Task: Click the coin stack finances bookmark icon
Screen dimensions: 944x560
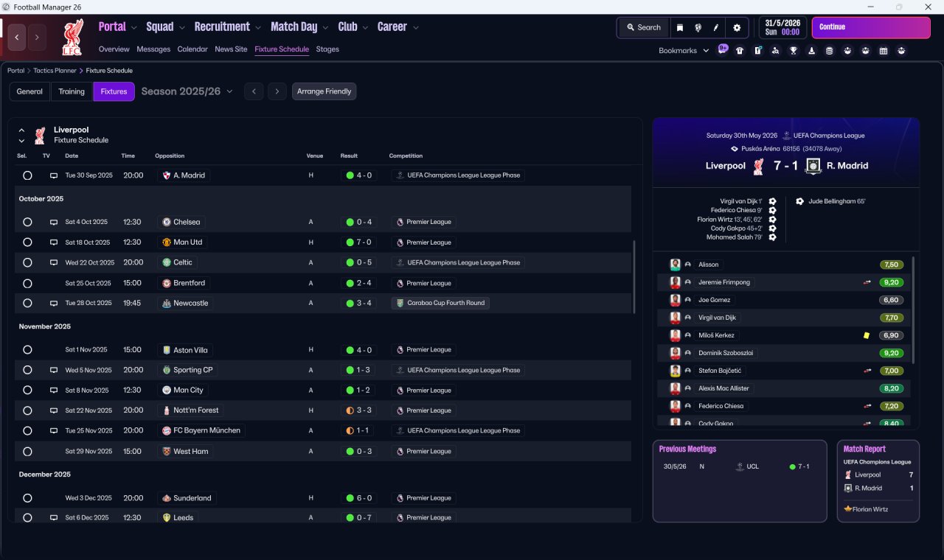Action: [830, 51]
